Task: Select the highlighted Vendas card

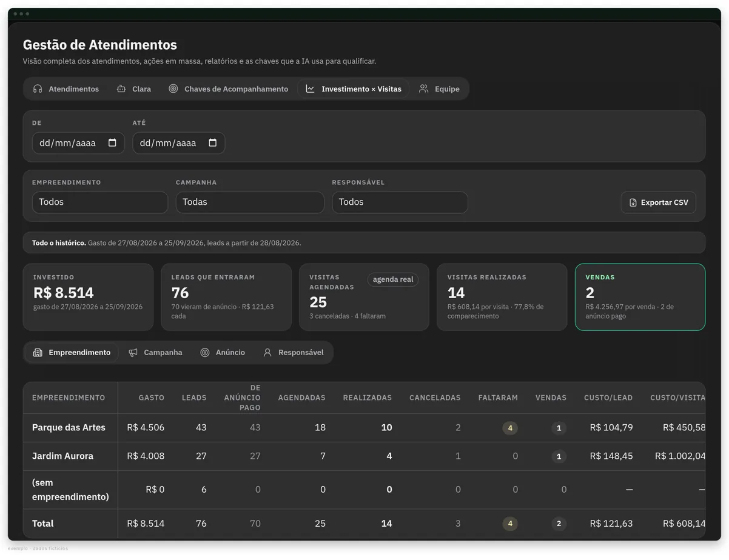Action: pyautogui.click(x=640, y=297)
